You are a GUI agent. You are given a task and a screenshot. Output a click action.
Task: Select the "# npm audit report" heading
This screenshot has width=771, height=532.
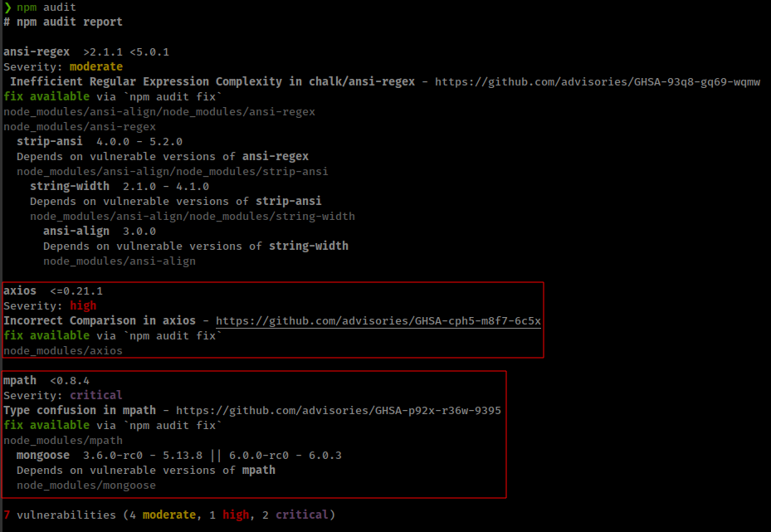click(63, 22)
